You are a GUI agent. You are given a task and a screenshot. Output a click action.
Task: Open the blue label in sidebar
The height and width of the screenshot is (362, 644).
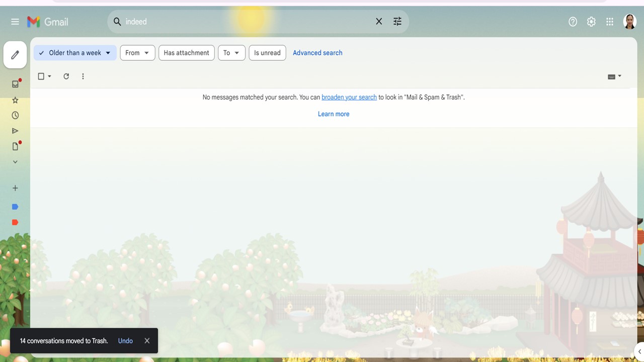coord(15,207)
